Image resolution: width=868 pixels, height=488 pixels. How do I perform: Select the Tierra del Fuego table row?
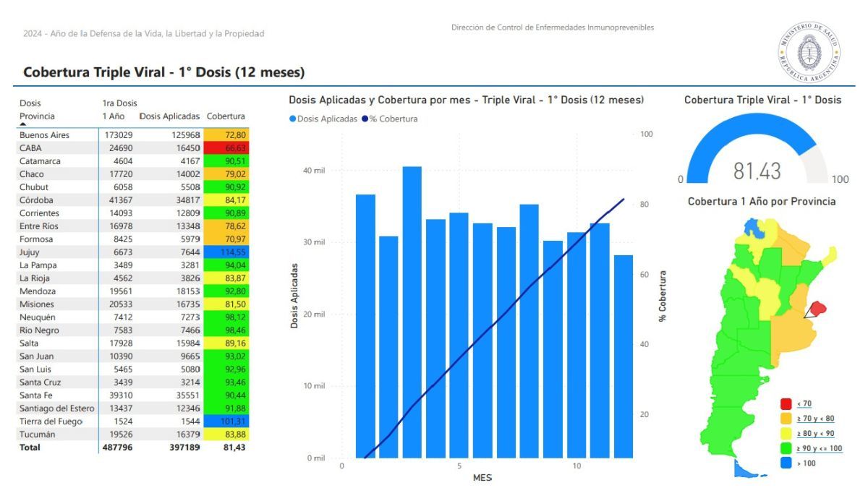[x=50, y=421]
